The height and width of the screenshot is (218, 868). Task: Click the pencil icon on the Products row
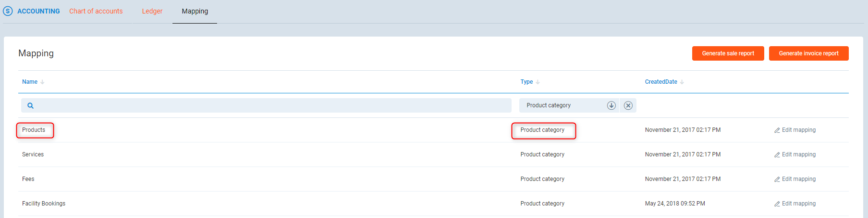pyautogui.click(x=777, y=130)
